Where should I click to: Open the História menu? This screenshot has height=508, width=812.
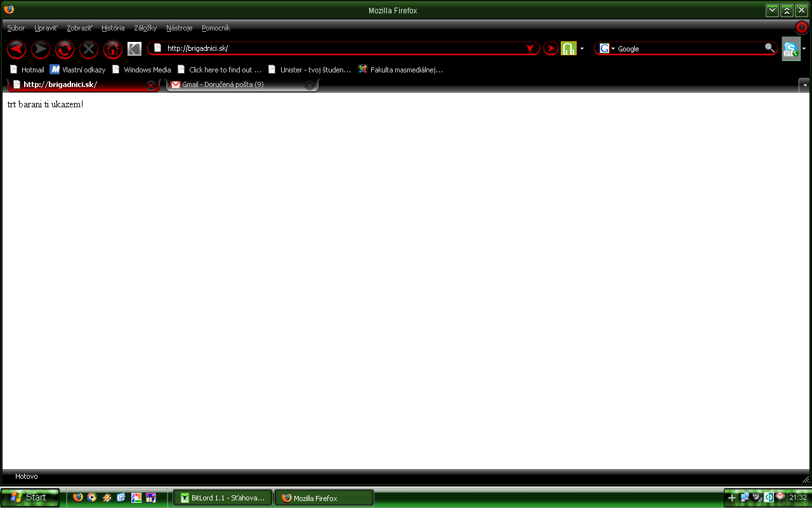tap(113, 28)
